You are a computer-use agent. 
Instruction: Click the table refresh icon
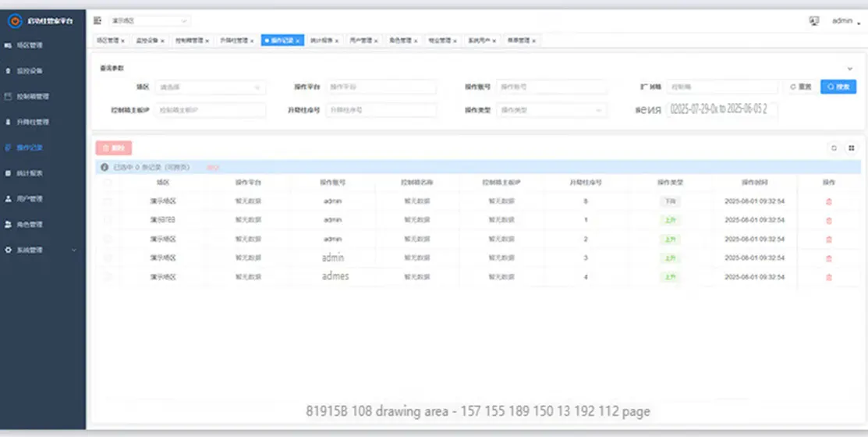[834, 147]
